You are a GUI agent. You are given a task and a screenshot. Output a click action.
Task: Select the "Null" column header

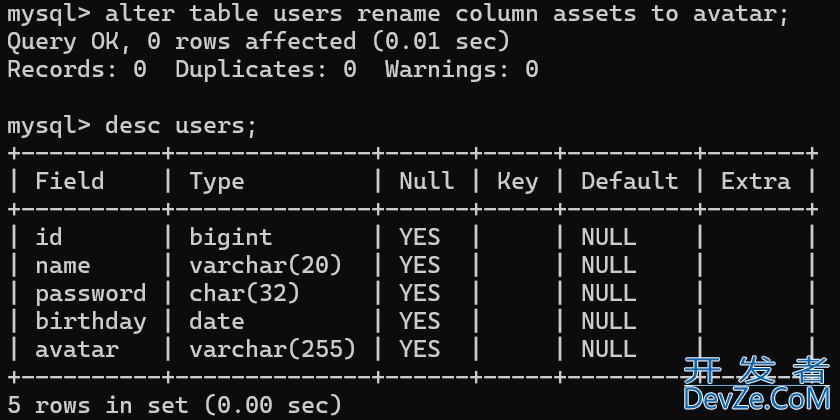tap(426, 181)
